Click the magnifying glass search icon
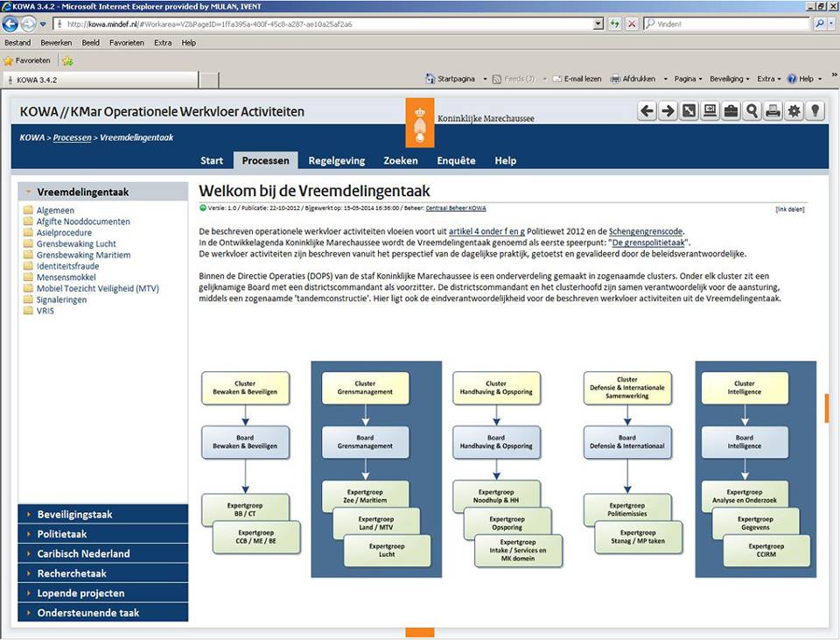The height and width of the screenshot is (640, 840). pyautogui.click(x=752, y=110)
